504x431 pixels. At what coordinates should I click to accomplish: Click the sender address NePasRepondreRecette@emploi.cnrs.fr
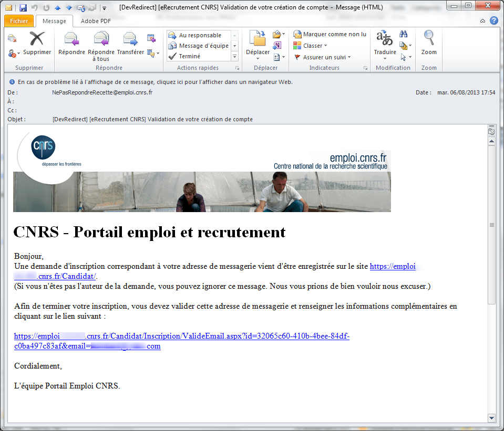pyautogui.click(x=102, y=92)
